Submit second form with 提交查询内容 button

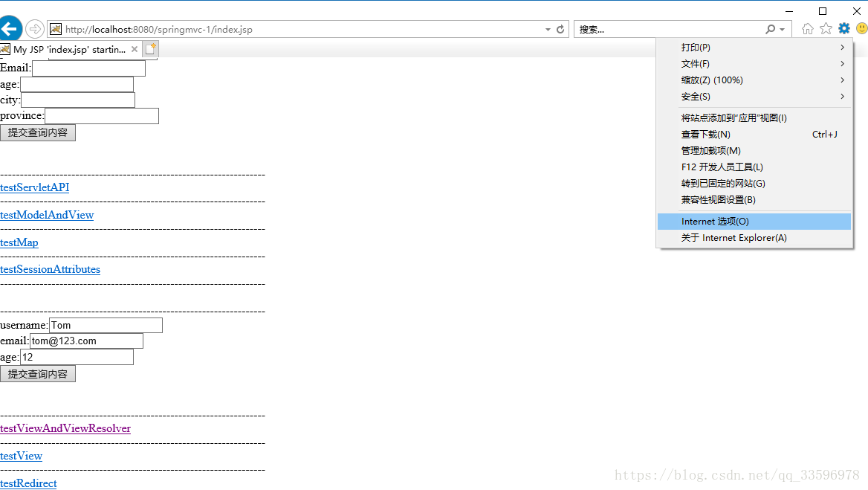coord(38,374)
